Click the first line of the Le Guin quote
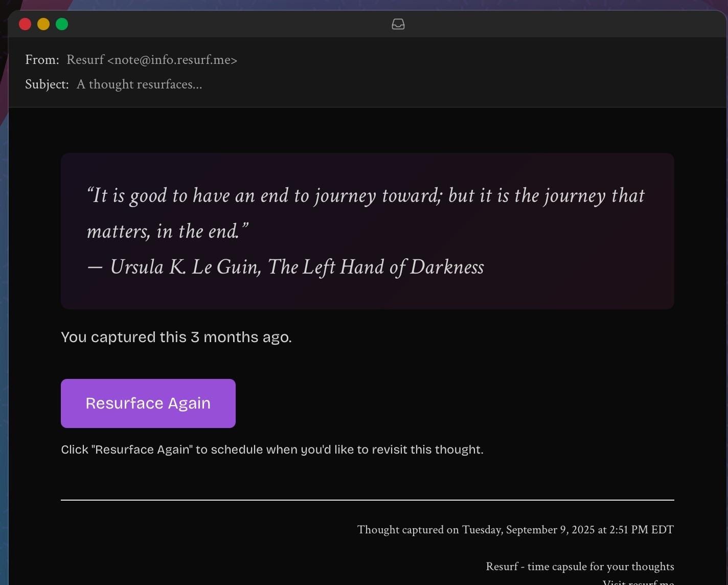 click(366, 196)
